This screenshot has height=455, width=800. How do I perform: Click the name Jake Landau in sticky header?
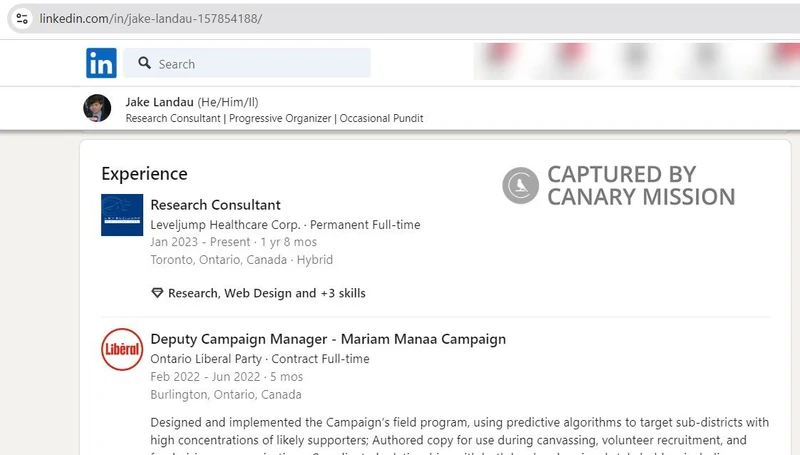click(160, 102)
